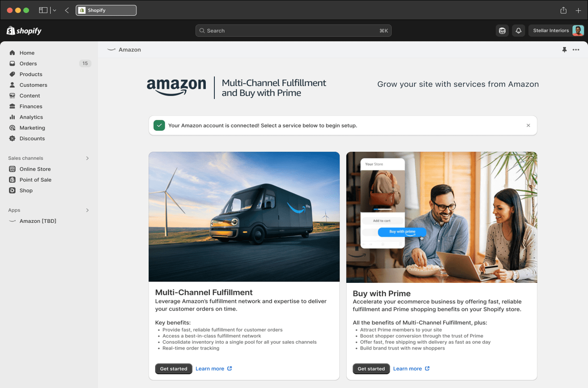
Task: Click the Sidekick icon next to notifications
Action: 502,31
